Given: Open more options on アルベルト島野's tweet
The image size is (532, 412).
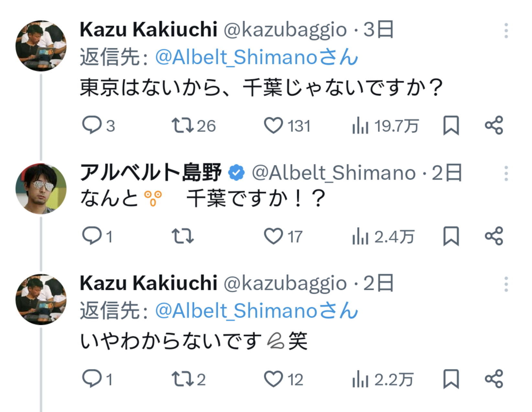Looking at the screenshot, I should pyautogui.click(x=506, y=174).
